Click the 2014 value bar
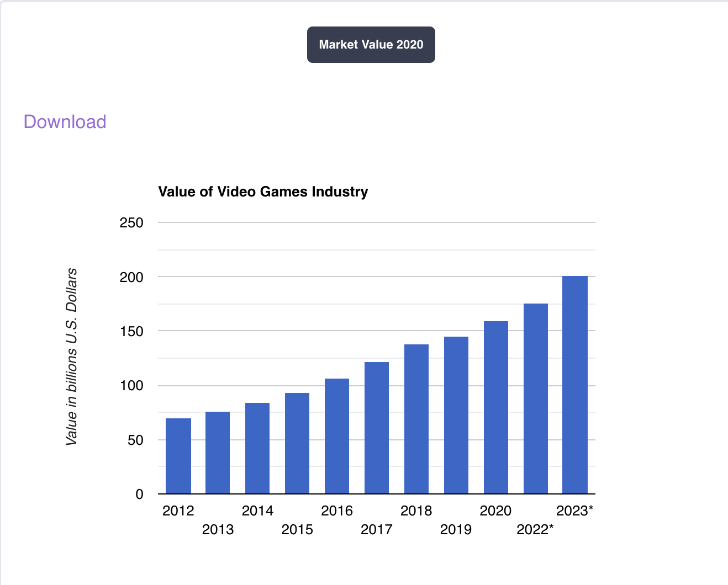This screenshot has height=585, width=728. [x=257, y=448]
